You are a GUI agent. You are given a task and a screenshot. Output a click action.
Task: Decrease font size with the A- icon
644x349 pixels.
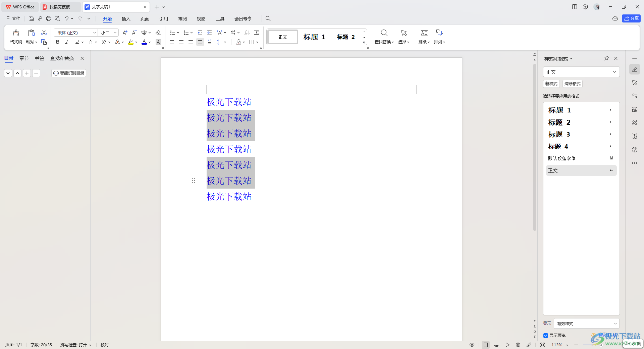(134, 33)
